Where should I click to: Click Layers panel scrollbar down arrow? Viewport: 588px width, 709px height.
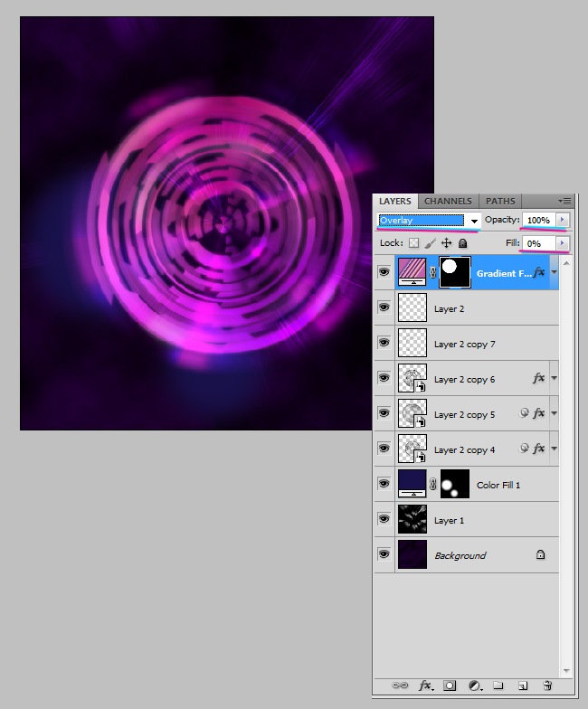566,671
